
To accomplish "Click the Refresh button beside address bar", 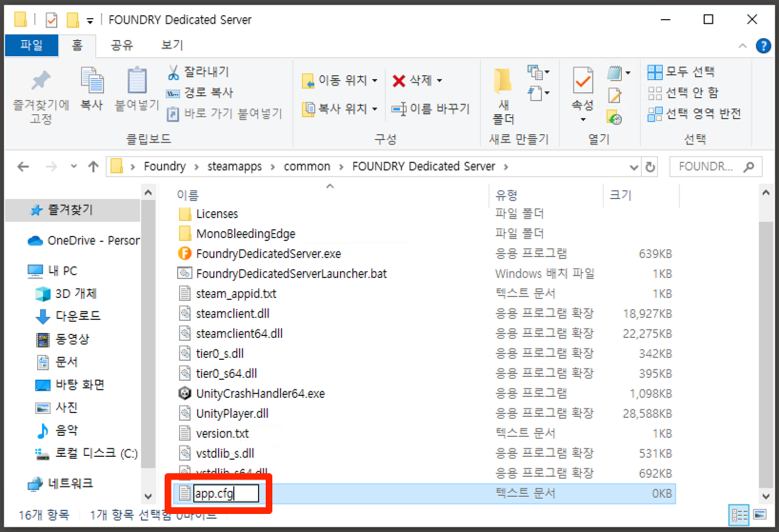I will (x=649, y=167).
